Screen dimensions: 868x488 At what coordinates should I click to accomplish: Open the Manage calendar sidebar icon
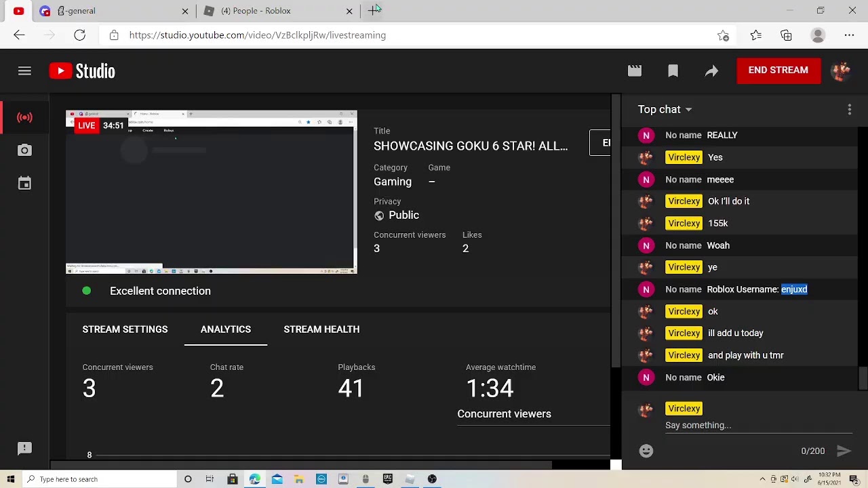[x=24, y=184]
